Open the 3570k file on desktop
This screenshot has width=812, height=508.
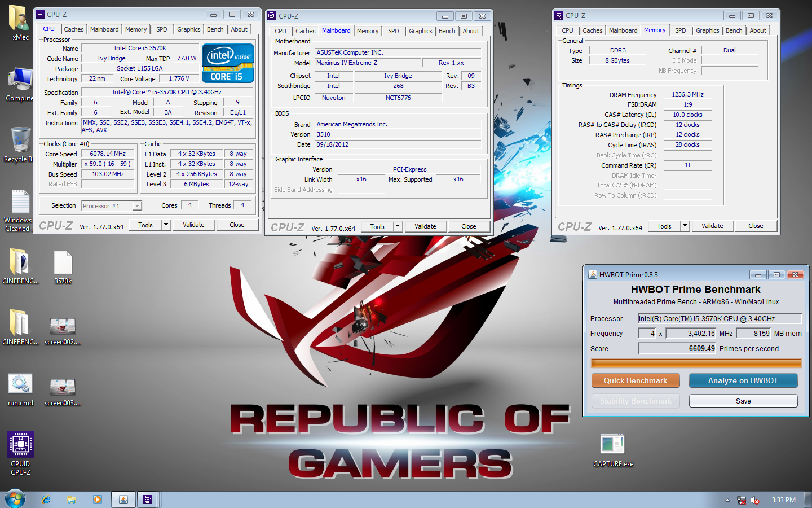coord(63,266)
